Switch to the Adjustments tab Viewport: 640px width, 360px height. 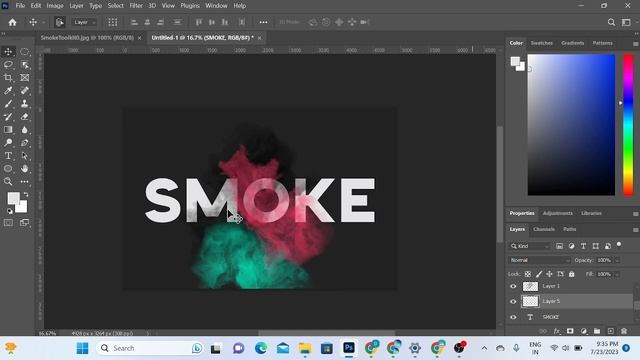[558, 213]
